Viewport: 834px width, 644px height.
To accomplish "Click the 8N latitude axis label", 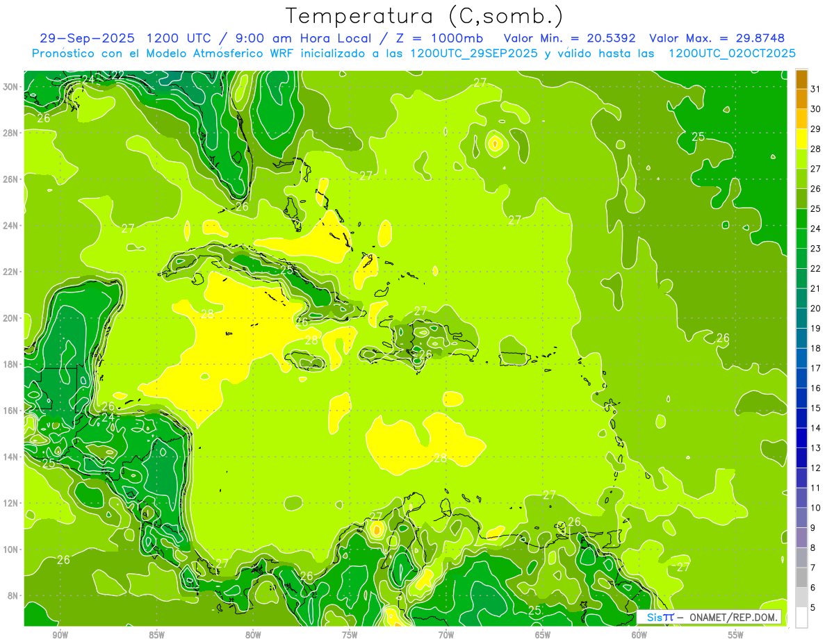I will click(x=14, y=595).
